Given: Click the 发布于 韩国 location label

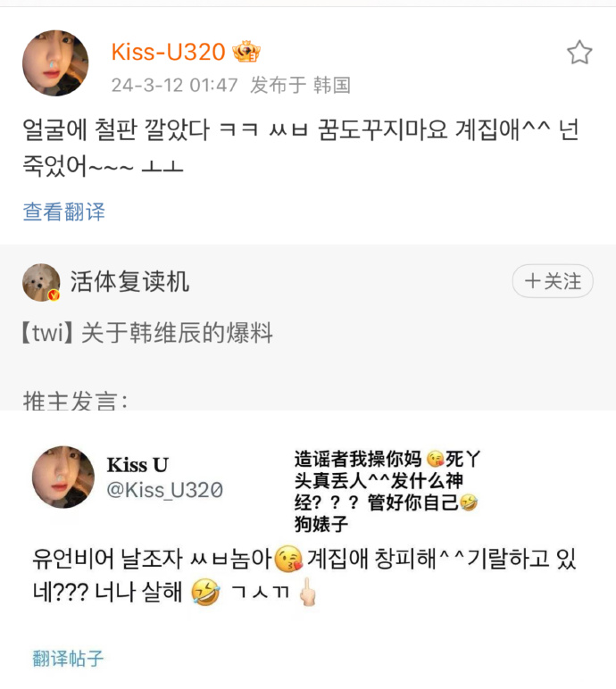Looking at the screenshot, I should pyautogui.click(x=300, y=85).
